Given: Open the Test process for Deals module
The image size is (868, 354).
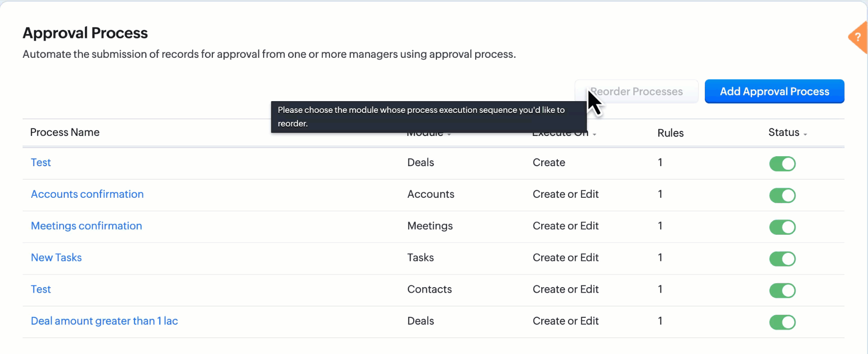Looking at the screenshot, I should pyautogui.click(x=41, y=163).
